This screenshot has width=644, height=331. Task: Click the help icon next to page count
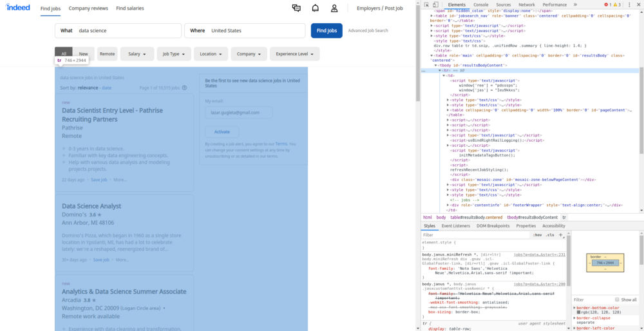click(184, 88)
